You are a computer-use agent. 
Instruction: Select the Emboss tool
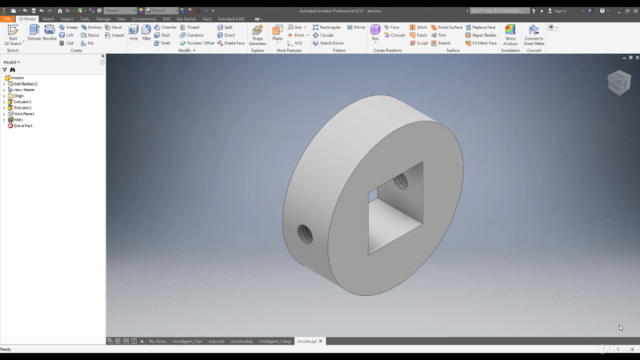click(91, 27)
